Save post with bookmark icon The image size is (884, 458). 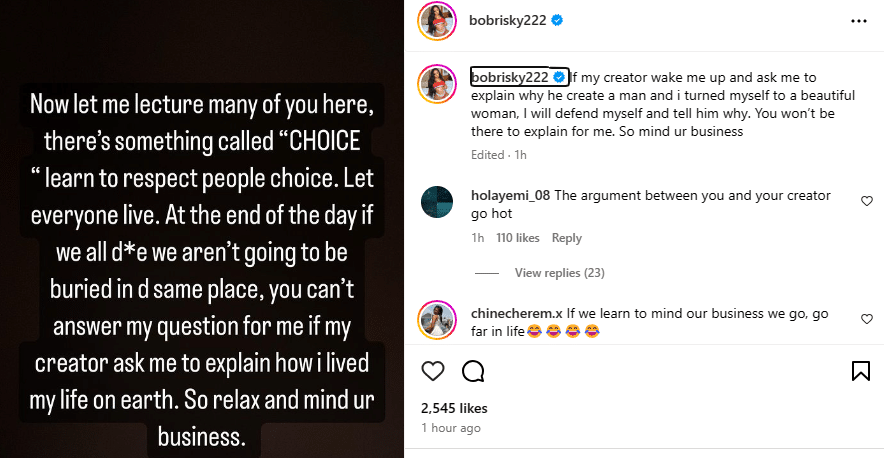(x=860, y=372)
